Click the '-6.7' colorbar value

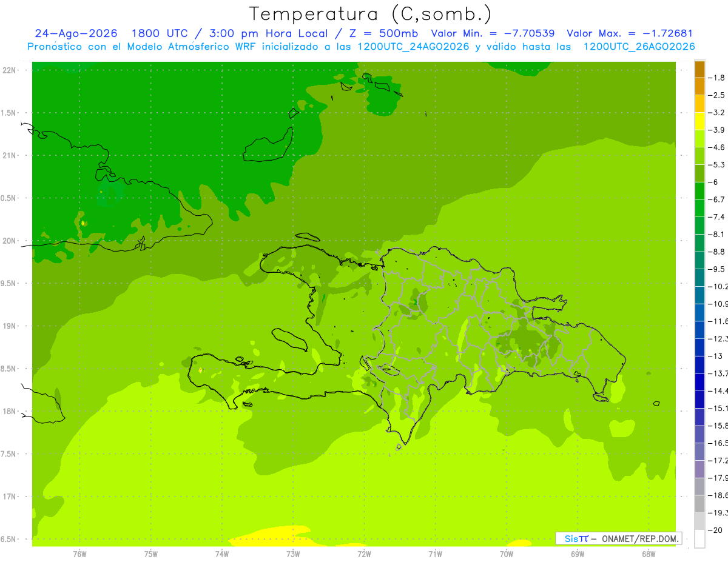pyautogui.click(x=717, y=199)
